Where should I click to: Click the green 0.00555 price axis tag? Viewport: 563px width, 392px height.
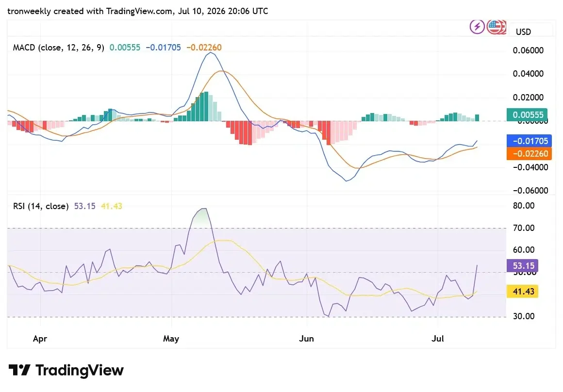tap(527, 114)
